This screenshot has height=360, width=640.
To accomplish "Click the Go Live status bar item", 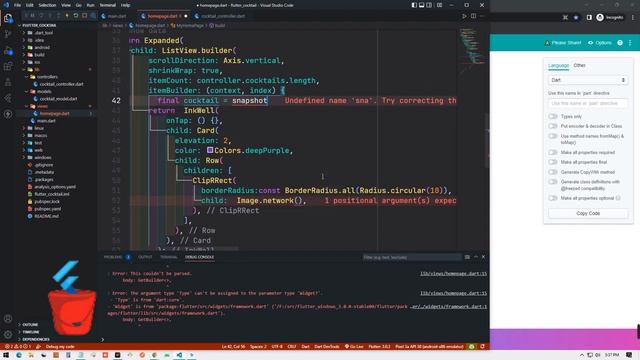I will point(354,347).
